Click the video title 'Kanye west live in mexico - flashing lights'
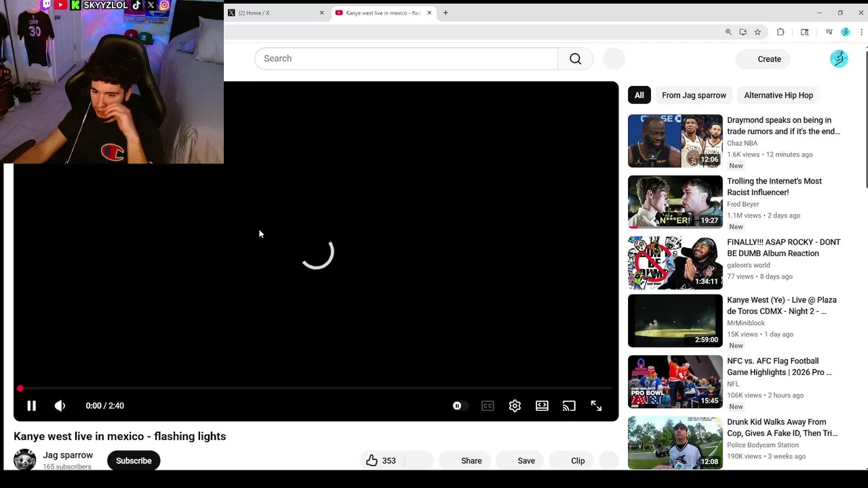The height and width of the screenshot is (488, 868). 119,436
